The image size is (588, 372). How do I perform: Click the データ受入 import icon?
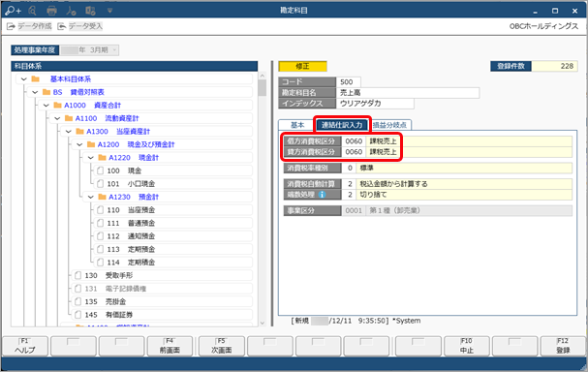coord(61,26)
